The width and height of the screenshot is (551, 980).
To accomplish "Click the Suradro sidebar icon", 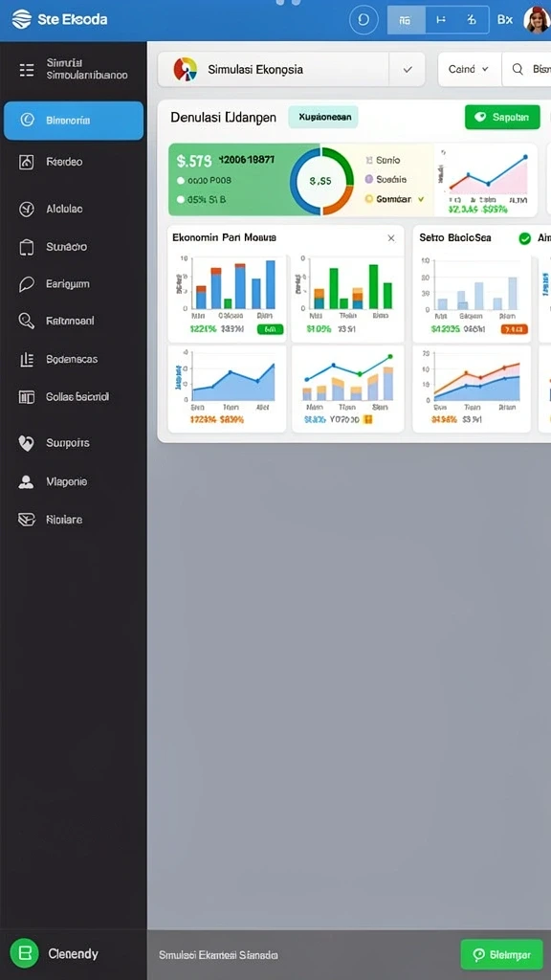I will (x=26, y=248).
